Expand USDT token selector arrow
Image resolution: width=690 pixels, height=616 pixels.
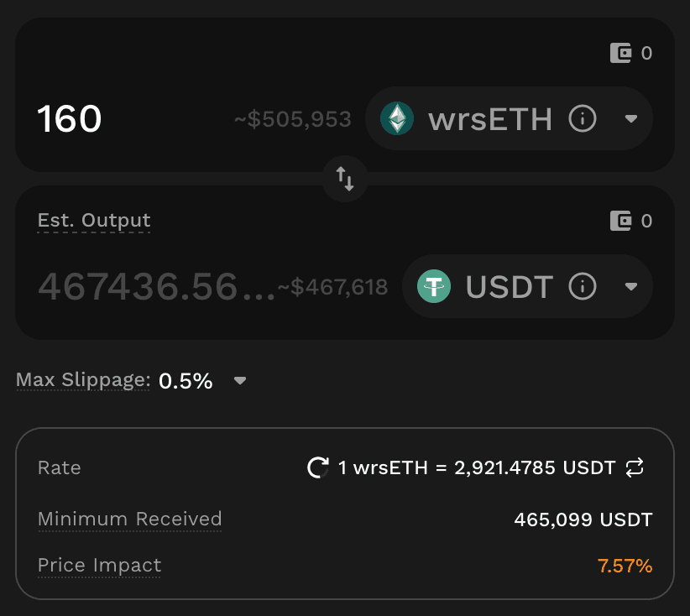632,287
